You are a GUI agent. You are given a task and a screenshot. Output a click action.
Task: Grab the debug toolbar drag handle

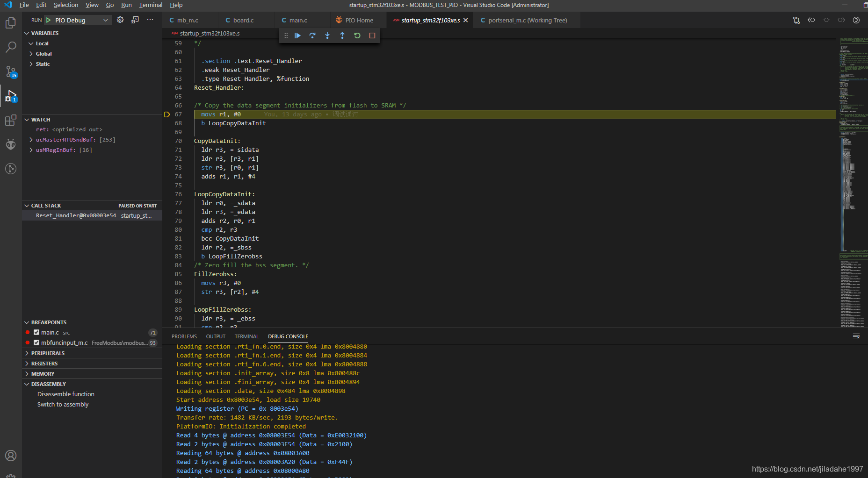point(286,36)
